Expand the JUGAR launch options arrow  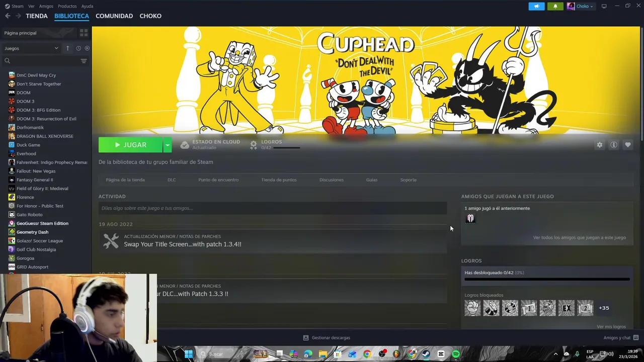pyautogui.click(x=168, y=145)
